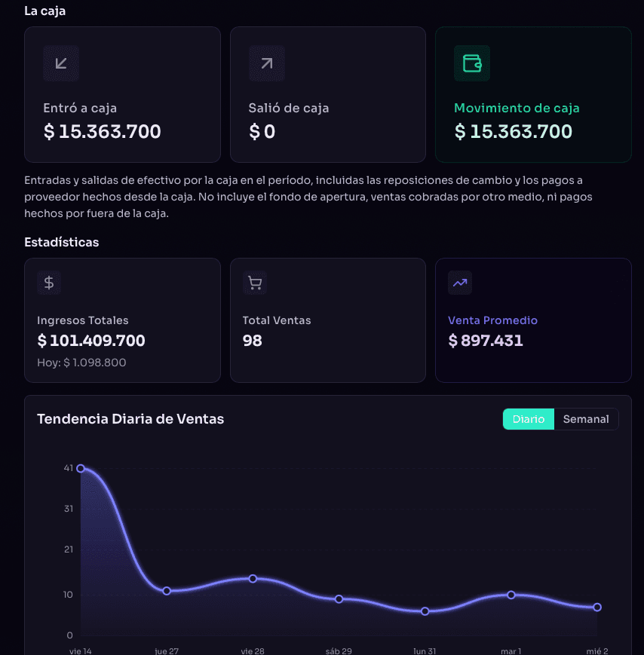
Task: Click the Tendencia Diaria de Ventas title
Action: tap(130, 419)
